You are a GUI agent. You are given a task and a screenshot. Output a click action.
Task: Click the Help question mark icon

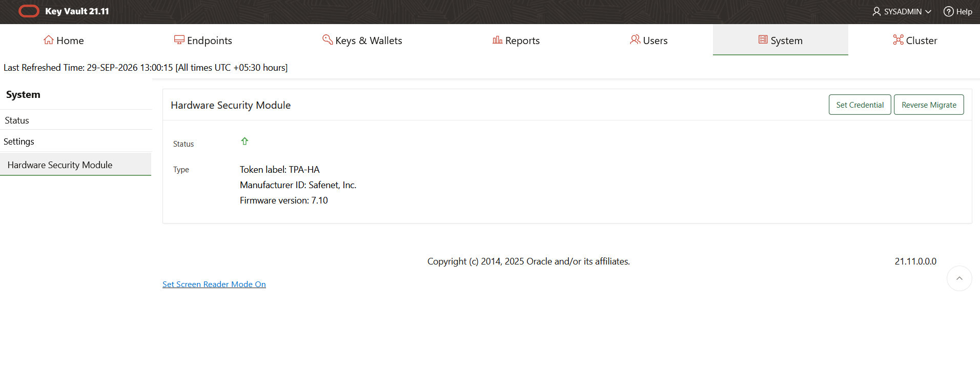point(949,11)
